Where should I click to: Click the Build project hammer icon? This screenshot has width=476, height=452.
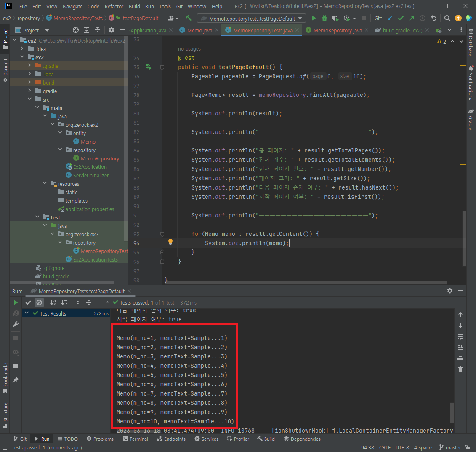click(x=189, y=18)
